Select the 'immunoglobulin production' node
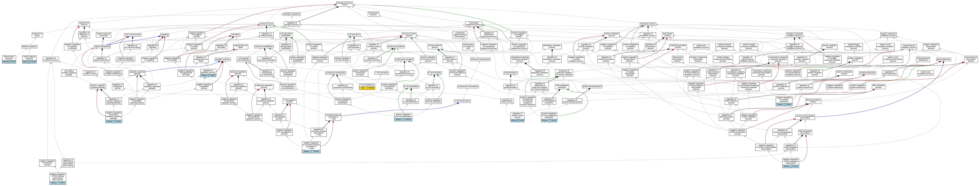Screen dimensions: 980x186 pyautogui.click(x=562, y=87)
